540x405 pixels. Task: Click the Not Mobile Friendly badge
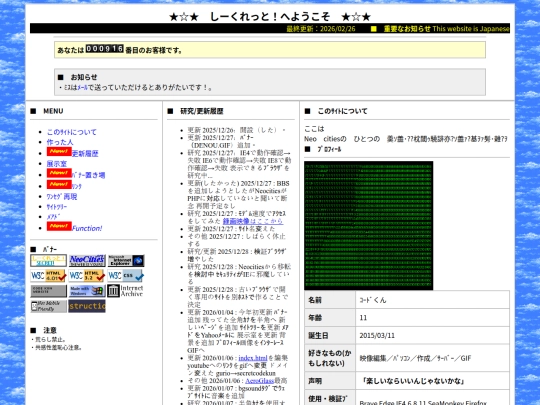click(x=49, y=307)
